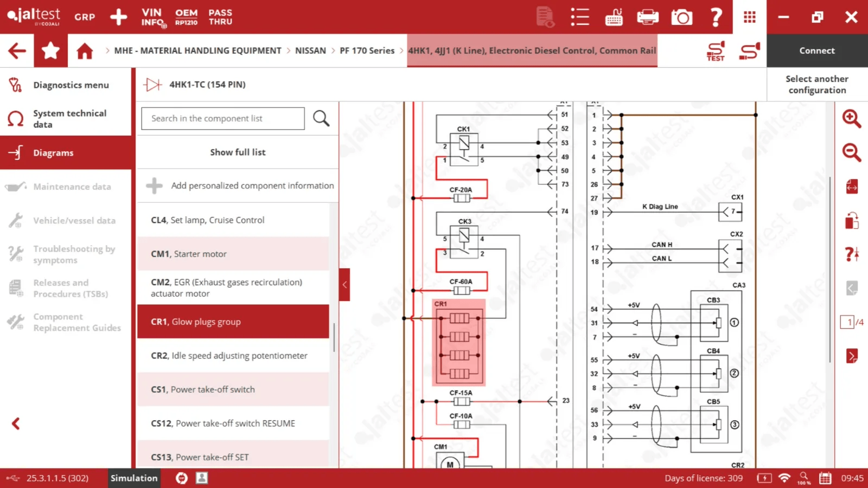Open Diagnostics menu

[66, 85]
